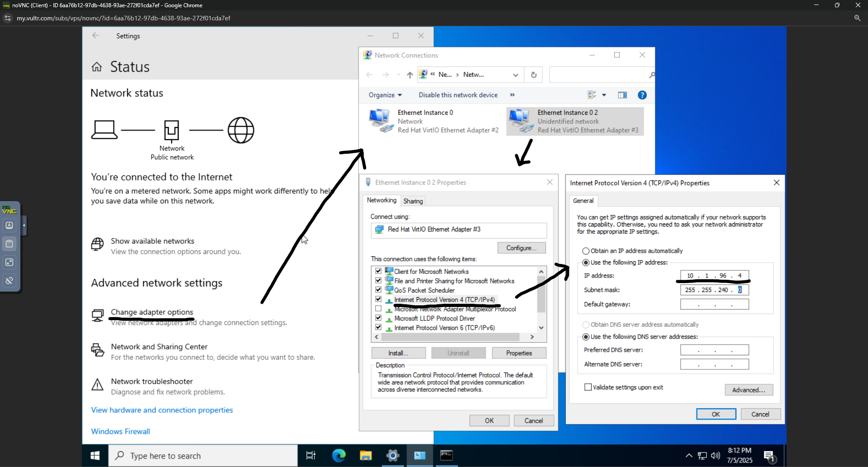Click the Configure button
Image resolution: width=868 pixels, height=467 pixels.
tap(522, 248)
